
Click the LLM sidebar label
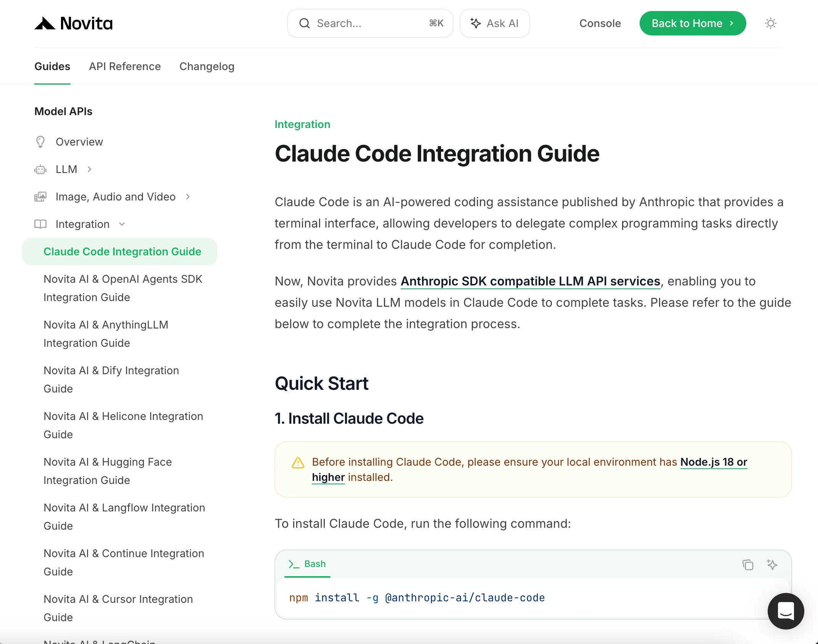66,169
